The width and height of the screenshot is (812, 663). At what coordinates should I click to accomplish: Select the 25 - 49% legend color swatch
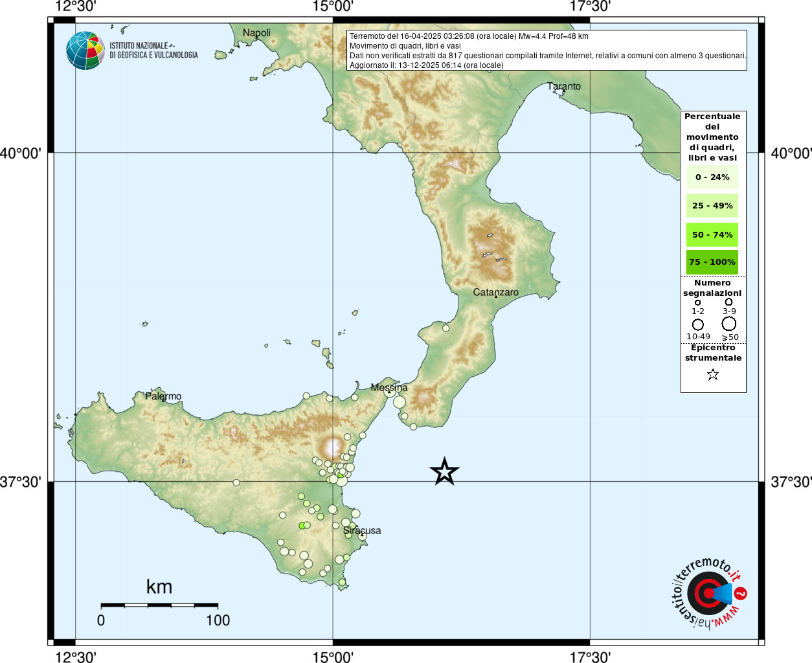pyautogui.click(x=712, y=206)
